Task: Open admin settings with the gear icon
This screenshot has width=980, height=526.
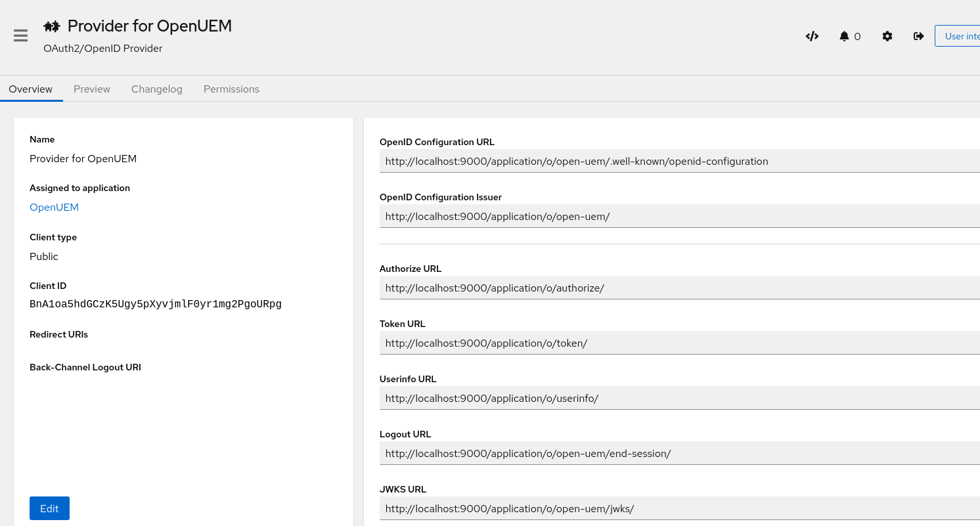Action: tap(887, 36)
